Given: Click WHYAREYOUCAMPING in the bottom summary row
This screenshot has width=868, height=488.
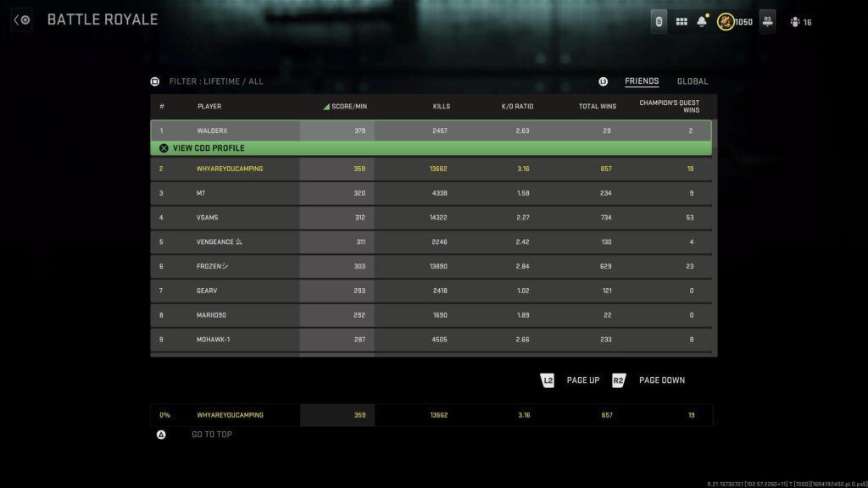Looking at the screenshot, I should pos(231,415).
